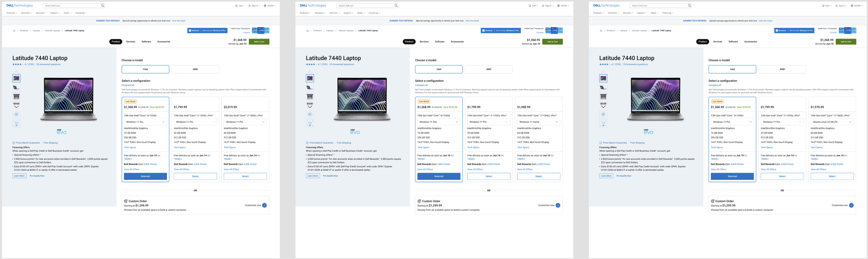Switch to the Product tab in the right page
The image size is (868, 259).
click(x=702, y=42)
